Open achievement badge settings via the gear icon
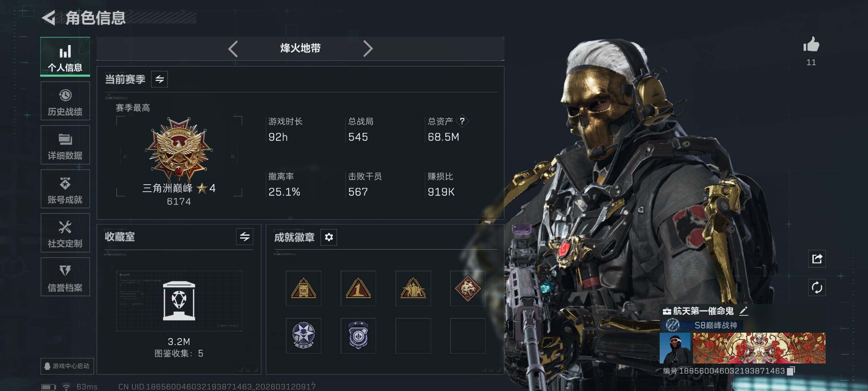This screenshot has height=391, width=868. coord(329,237)
